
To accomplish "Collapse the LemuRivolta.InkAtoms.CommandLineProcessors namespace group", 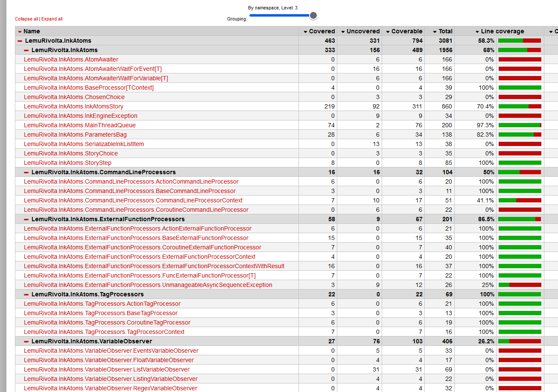I will point(26,173).
